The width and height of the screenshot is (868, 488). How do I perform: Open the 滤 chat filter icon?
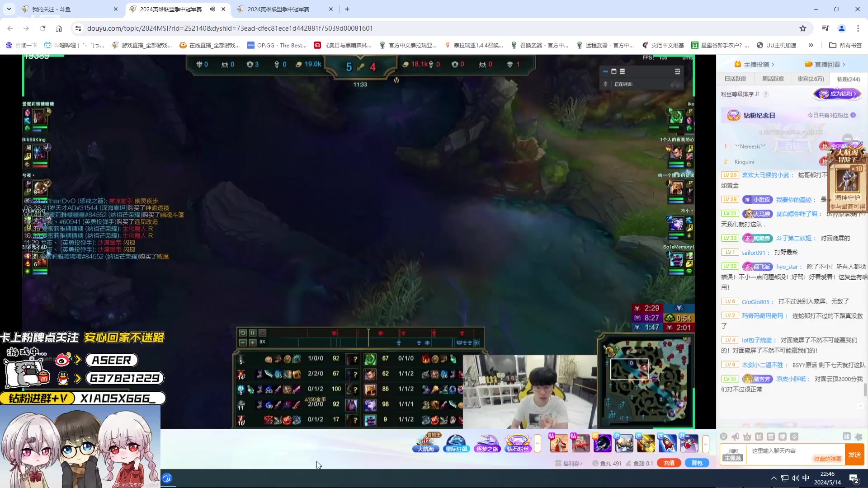(847, 436)
